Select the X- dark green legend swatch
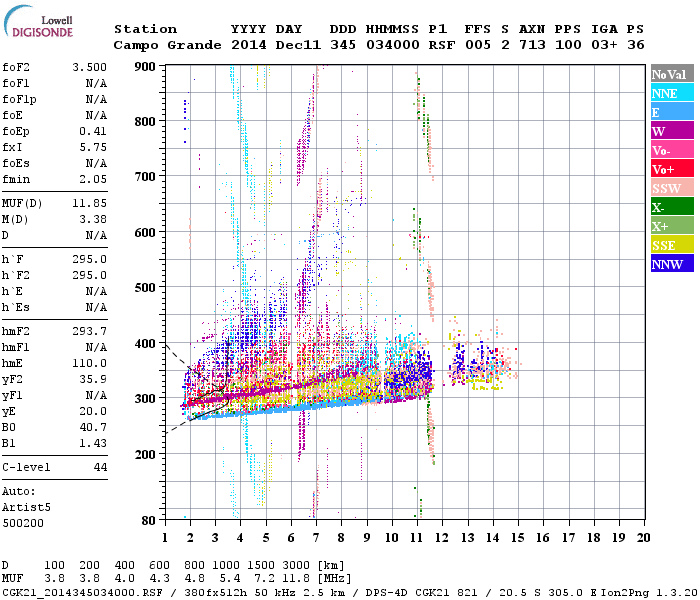Image resolution: width=700 pixels, height=600 pixels. pos(672,207)
